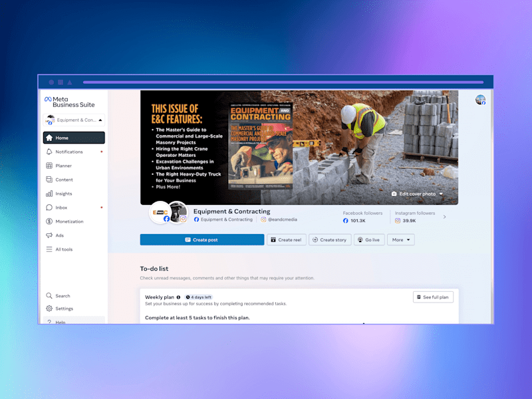The height and width of the screenshot is (399, 532).
Task: Open the @eandcmedia Instagram link
Action: click(x=279, y=219)
